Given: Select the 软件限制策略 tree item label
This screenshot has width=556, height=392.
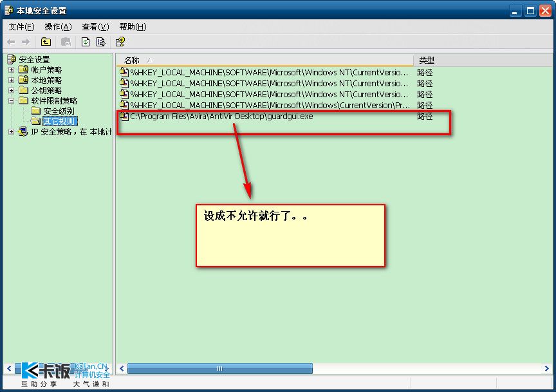Looking at the screenshot, I should coord(54,101).
